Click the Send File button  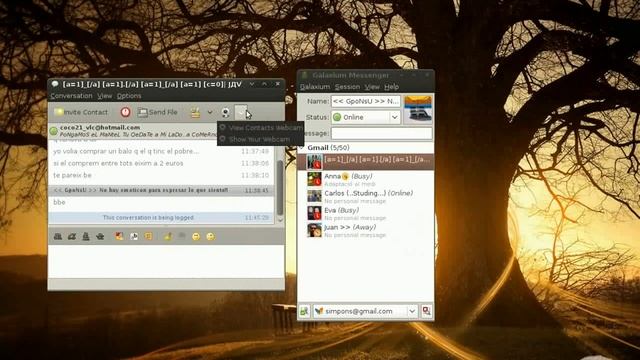coord(158,112)
